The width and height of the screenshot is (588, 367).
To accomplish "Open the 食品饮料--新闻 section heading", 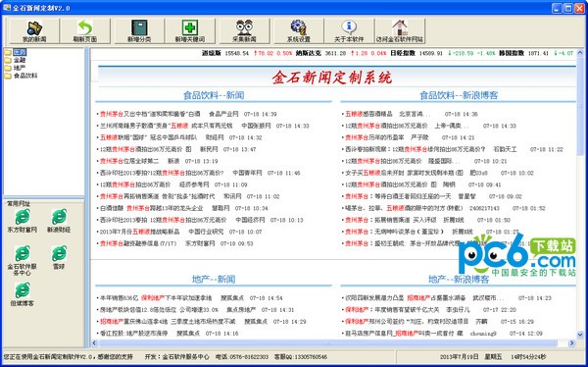I will tap(214, 95).
